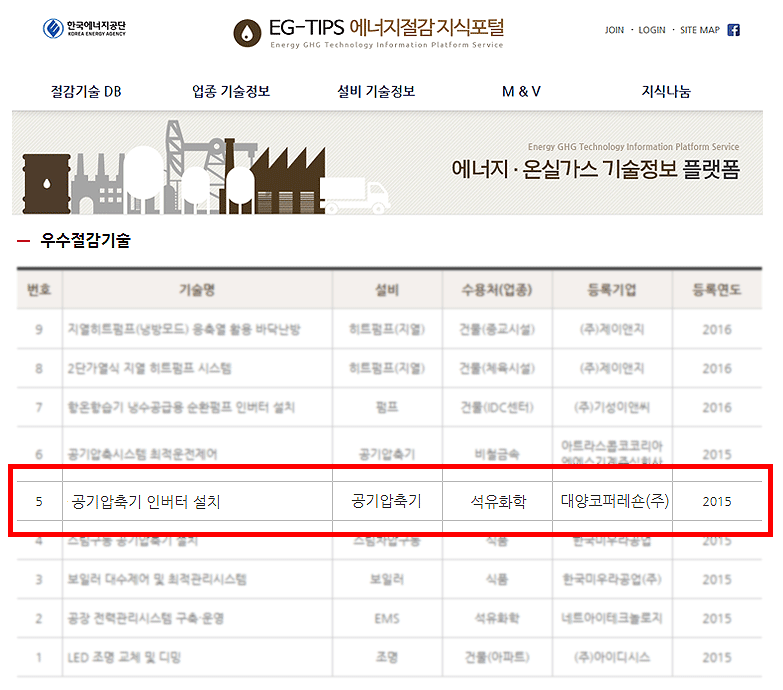
Task: Click the 등록연도 column header
Action: (x=717, y=290)
